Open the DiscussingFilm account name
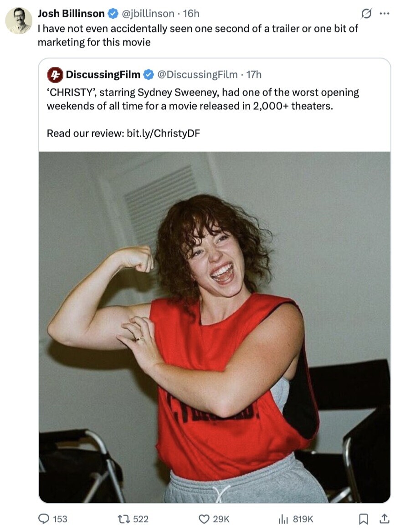The height and width of the screenshot is (532, 400). pos(103,74)
